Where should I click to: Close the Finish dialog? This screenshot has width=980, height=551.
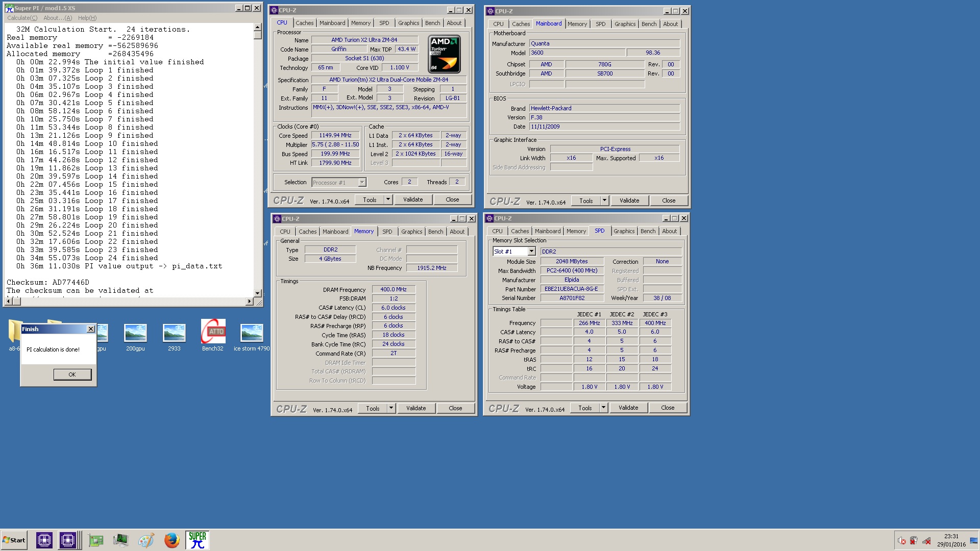click(91, 329)
